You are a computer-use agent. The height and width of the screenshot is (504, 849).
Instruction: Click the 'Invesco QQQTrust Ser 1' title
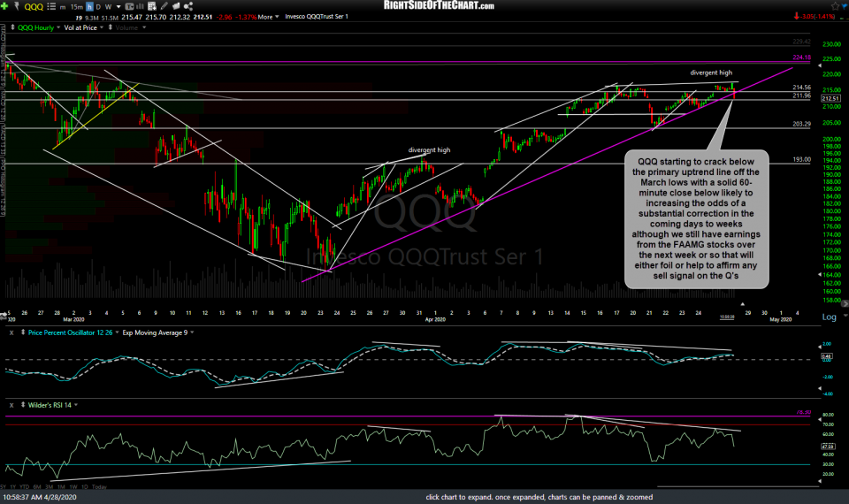pos(317,17)
